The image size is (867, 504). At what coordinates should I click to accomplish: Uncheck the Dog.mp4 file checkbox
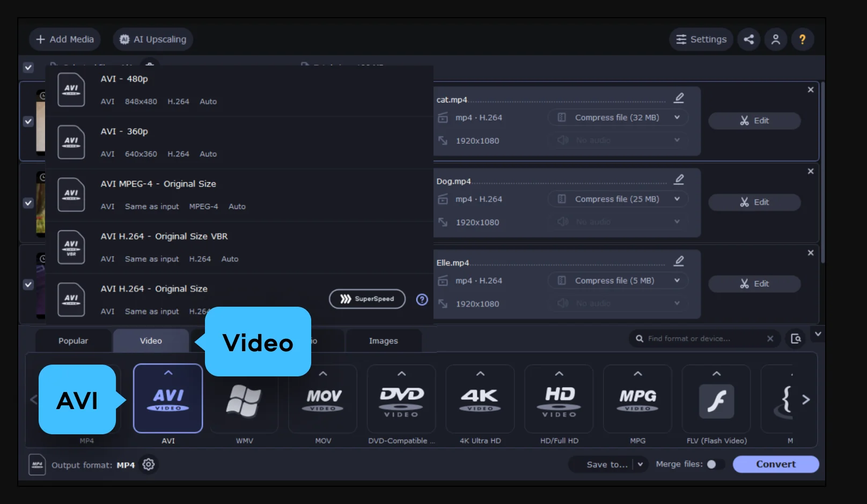28,203
